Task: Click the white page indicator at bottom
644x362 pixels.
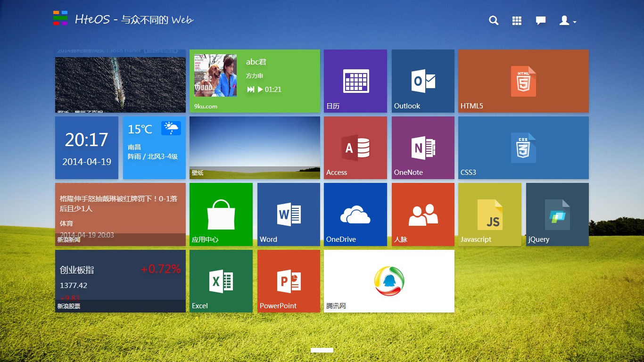Action: (x=322, y=350)
